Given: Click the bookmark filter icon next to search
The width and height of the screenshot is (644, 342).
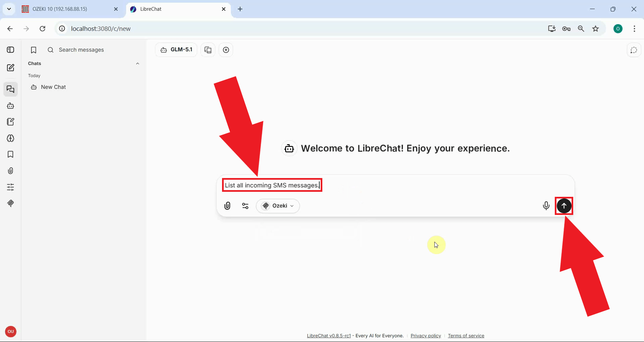Looking at the screenshot, I should [x=34, y=50].
